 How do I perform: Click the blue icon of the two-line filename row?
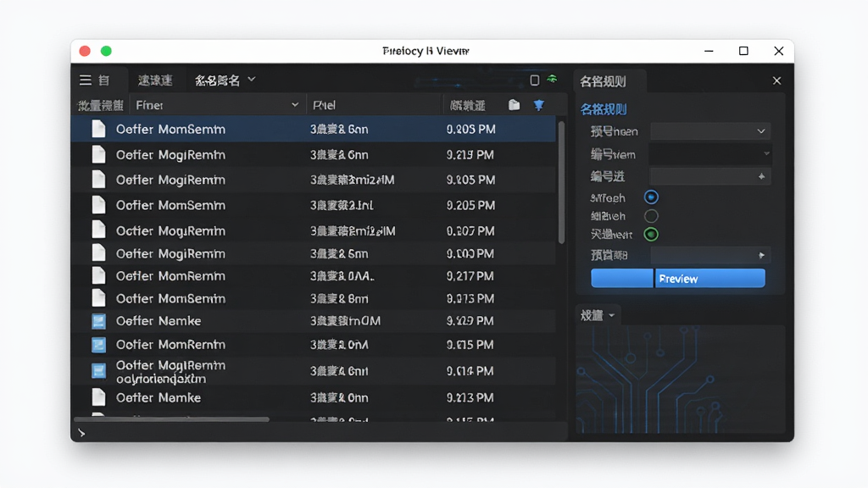[x=98, y=371]
